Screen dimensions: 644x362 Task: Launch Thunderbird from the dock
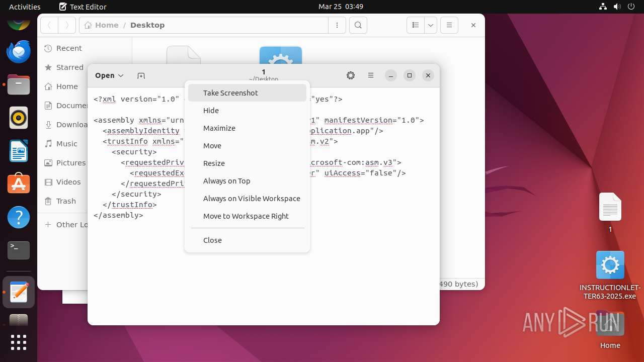pos(19,51)
